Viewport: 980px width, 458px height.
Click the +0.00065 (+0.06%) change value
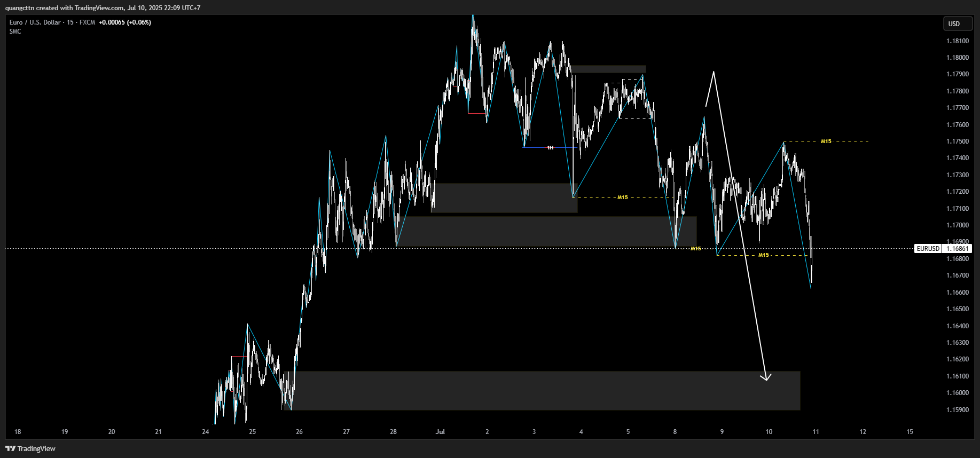[125, 22]
